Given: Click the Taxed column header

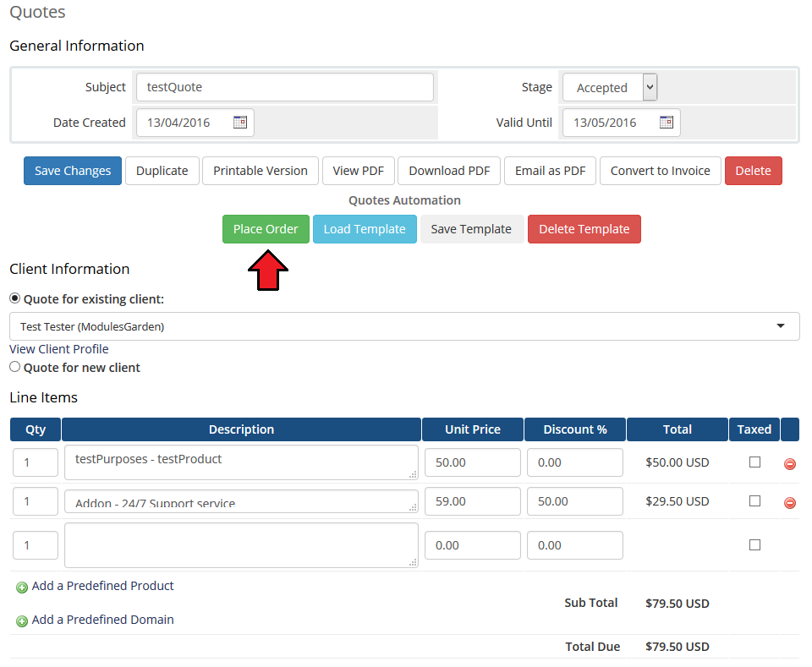Looking at the screenshot, I should click(x=754, y=429).
